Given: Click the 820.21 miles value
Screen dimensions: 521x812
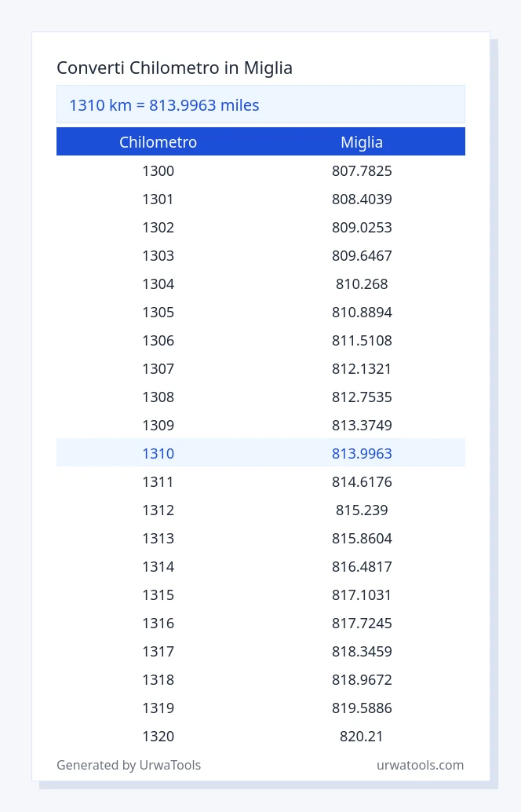Looking at the screenshot, I should pos(362,736).
